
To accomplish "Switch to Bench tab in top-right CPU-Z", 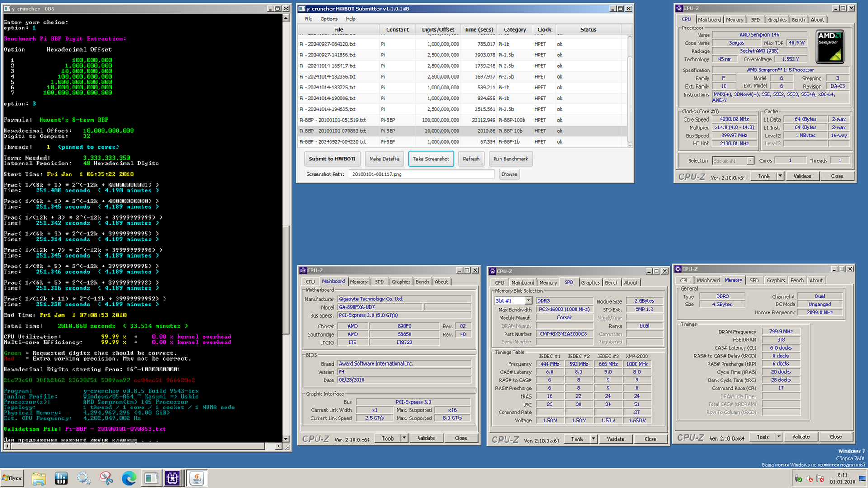I will tap(798, 20).
